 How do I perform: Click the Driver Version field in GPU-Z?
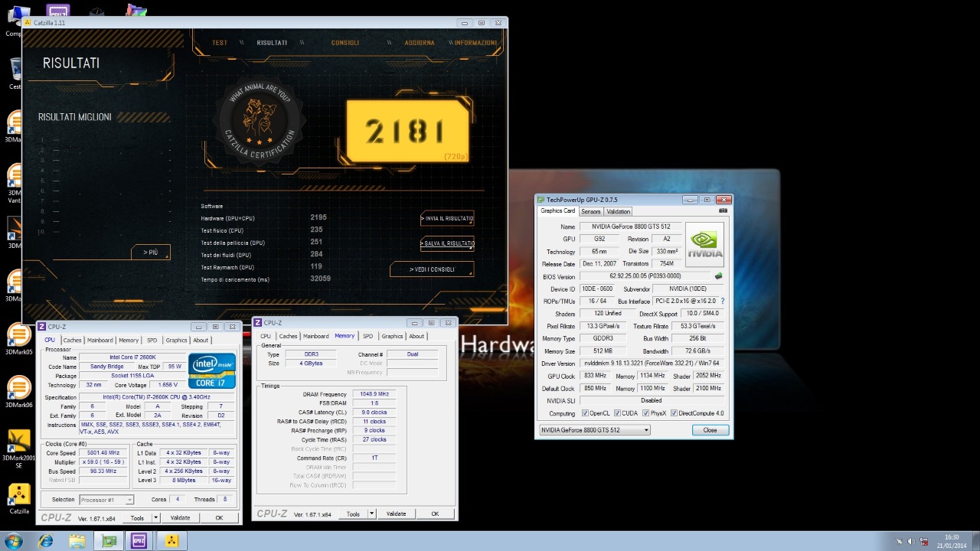click(652, 364)
